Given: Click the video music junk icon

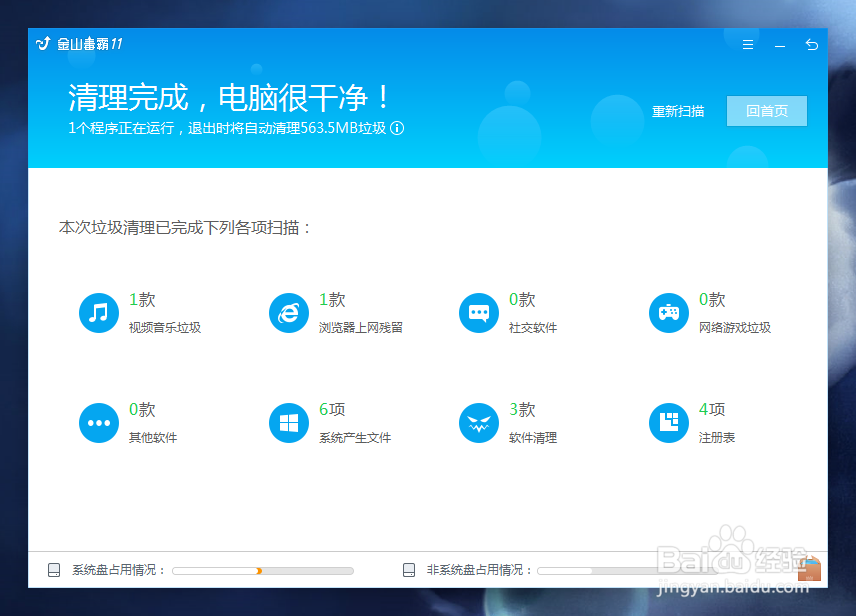Looking at the screenshot, I should tap(99, 313).
